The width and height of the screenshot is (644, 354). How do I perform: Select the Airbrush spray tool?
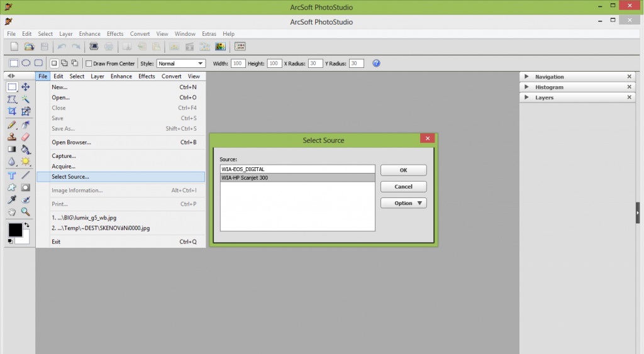click(x=25, y=124)
